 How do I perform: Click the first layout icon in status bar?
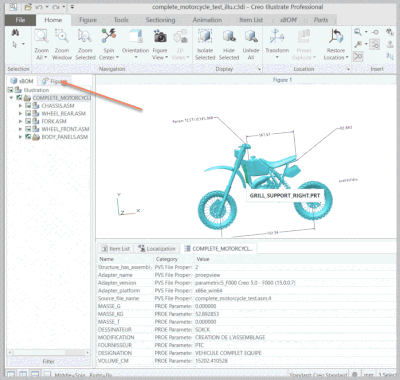point(11,375)
